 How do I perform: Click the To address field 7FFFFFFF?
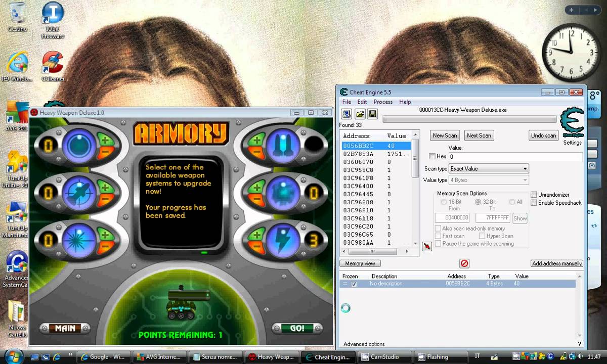[493, 218]
